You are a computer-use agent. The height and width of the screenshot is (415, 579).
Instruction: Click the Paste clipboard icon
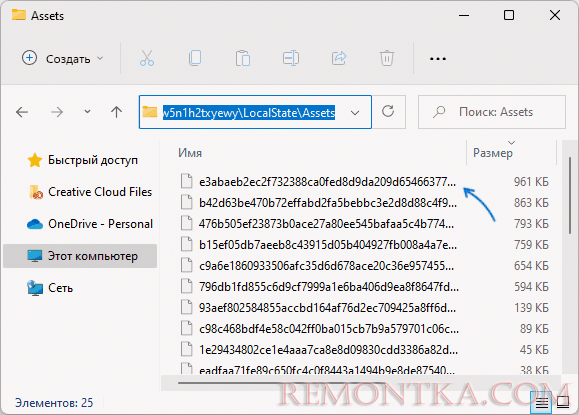(x=243, y=58)
